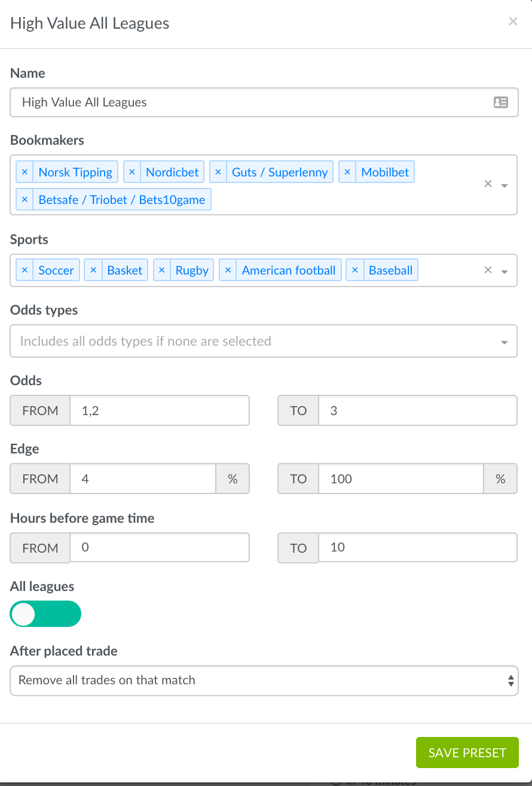This screenshot has width=532, height=786.
Task: Remove the Nordicbet bookmaker tag
Action: (132, 172)
